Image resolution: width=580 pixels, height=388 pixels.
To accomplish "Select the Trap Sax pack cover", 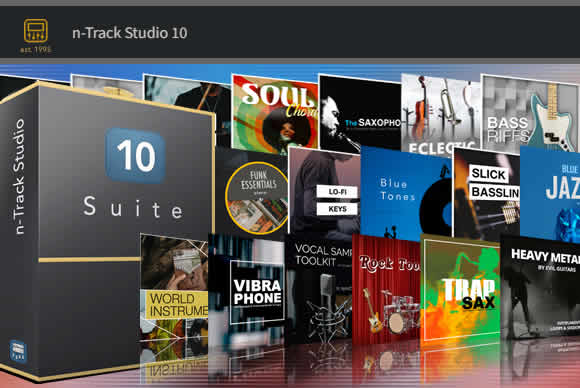I will click(x=461, y=289).
